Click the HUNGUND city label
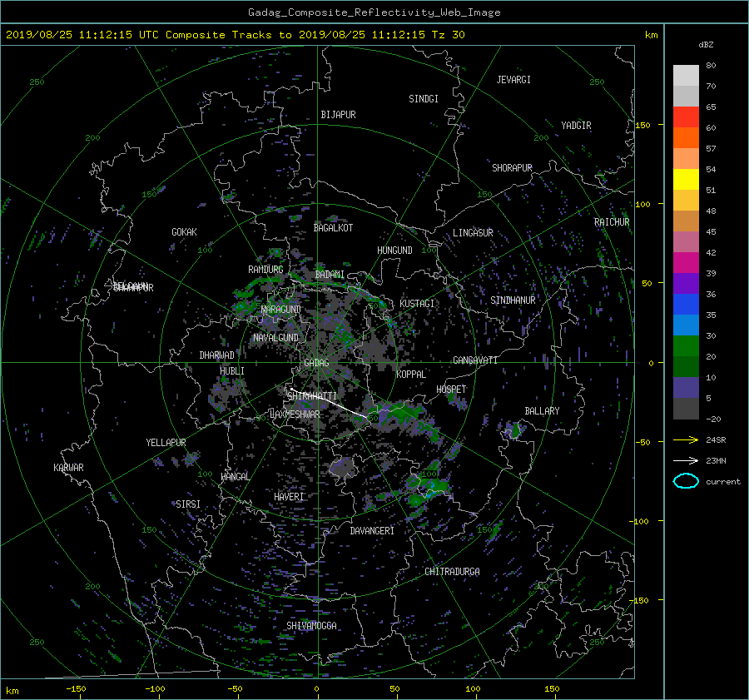749x700 pixels. click(394, 251)
